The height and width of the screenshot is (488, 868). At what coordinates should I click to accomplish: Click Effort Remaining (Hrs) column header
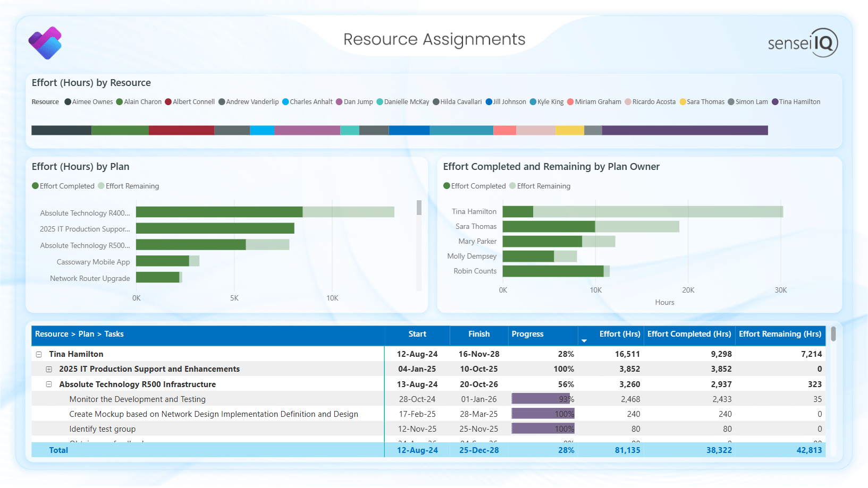(780, 334)
